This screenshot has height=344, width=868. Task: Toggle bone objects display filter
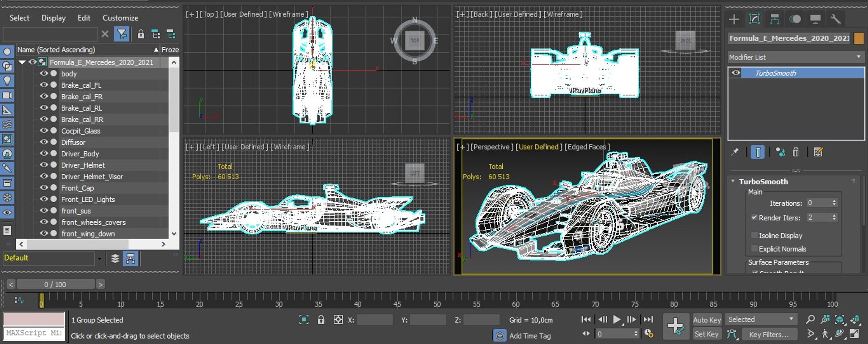(7, 168)
